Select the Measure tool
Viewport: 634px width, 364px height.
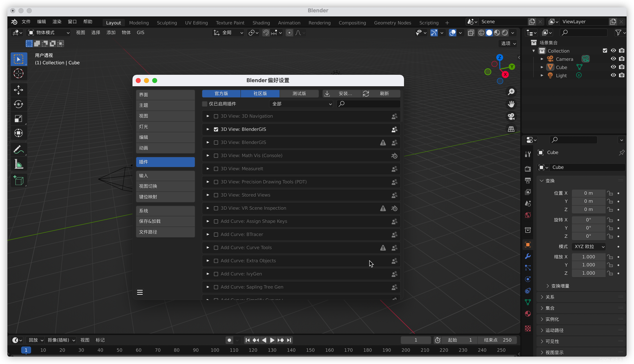click(18, 164)
